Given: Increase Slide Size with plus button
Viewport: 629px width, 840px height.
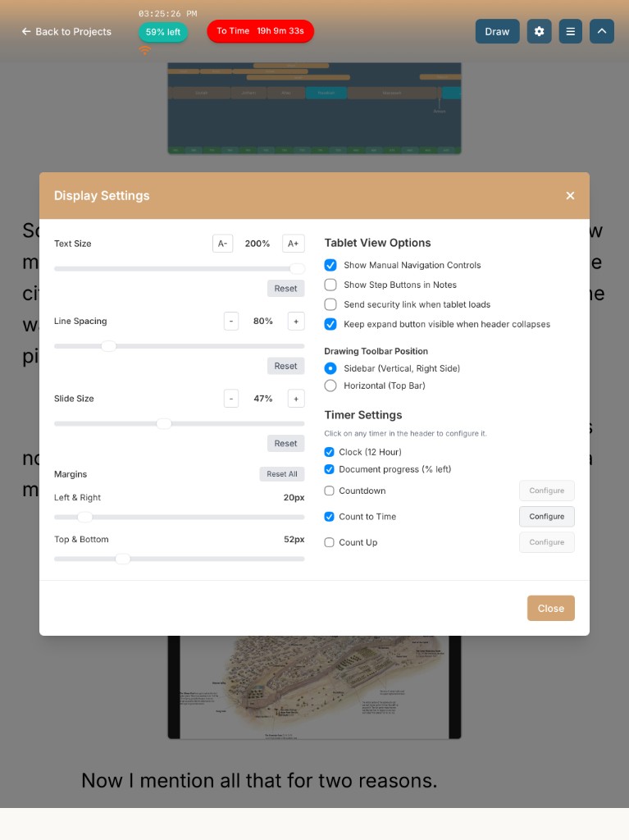Looking at the screenshot, I should (296, 399).
